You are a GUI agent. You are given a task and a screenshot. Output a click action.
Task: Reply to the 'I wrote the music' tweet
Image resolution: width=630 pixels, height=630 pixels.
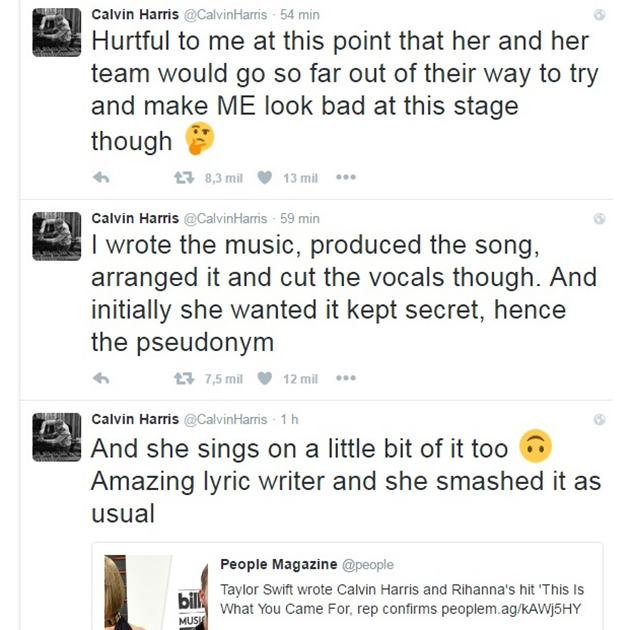100,379
